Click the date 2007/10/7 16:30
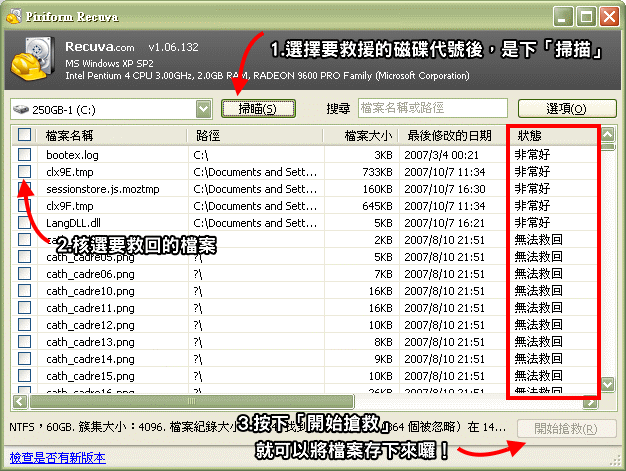Viewport: 626px width, 471px height. point(445,189)
